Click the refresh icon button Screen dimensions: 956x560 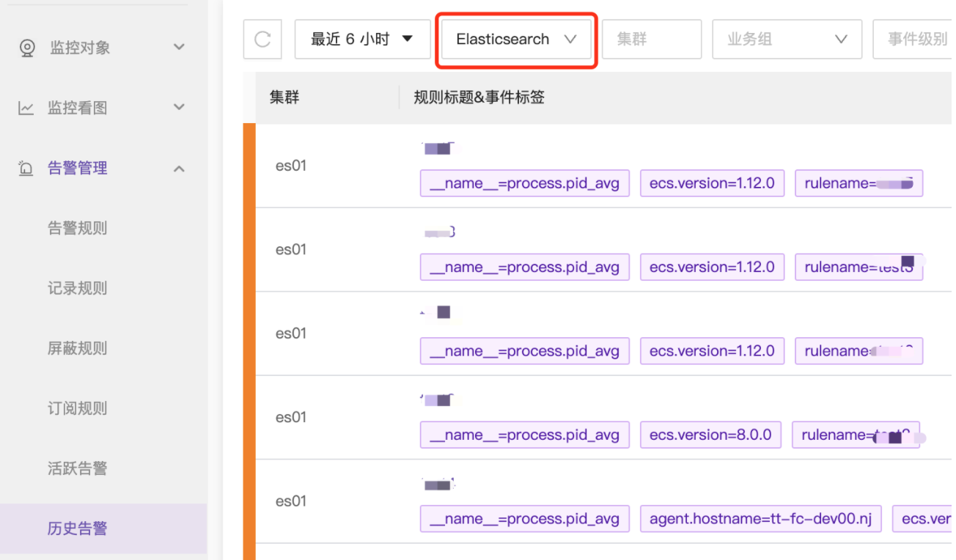click(x=262, y=40)
